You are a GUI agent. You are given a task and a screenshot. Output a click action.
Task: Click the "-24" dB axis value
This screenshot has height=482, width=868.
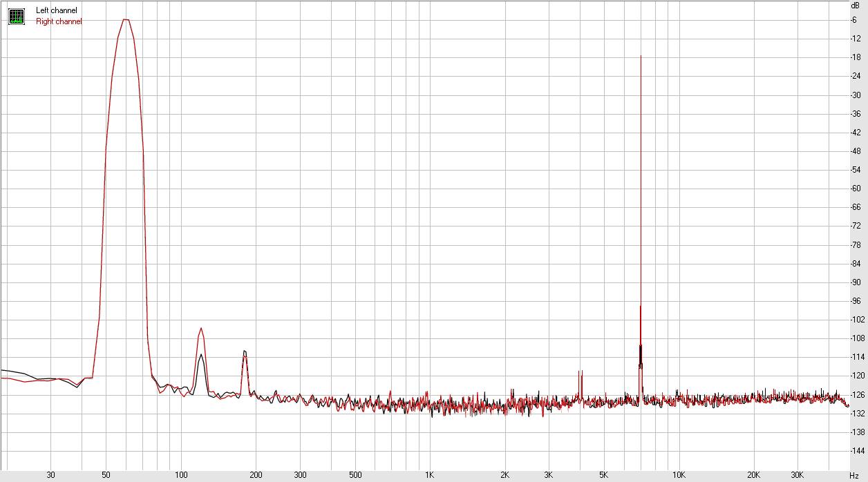[x=856, y=76]
